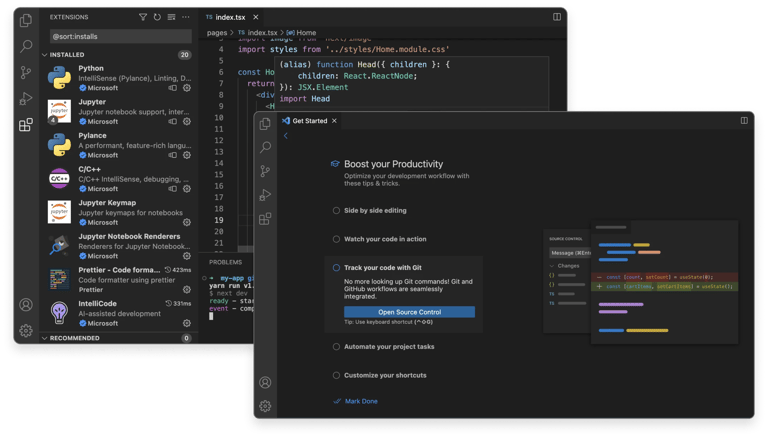Click the extensions search box with @sort:installs
This screenshot has height=436, width=768.
118,36
